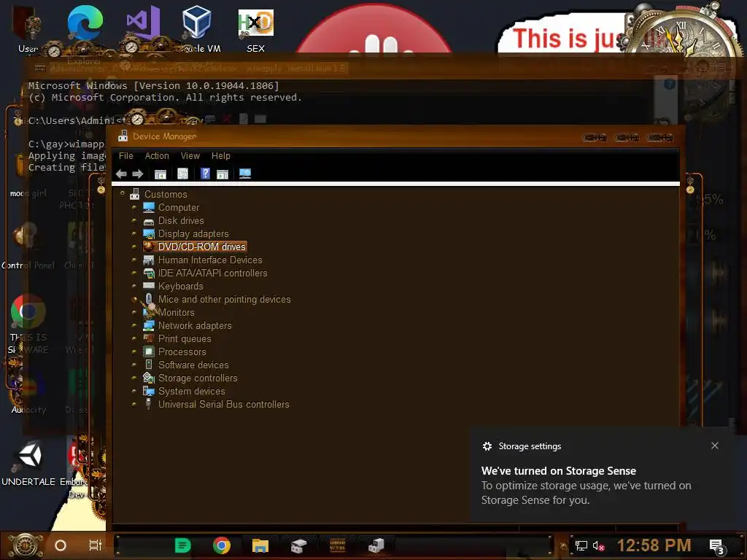Select Mice and other pointing devices
Screen dimensions: 747x560
(225, 299)
